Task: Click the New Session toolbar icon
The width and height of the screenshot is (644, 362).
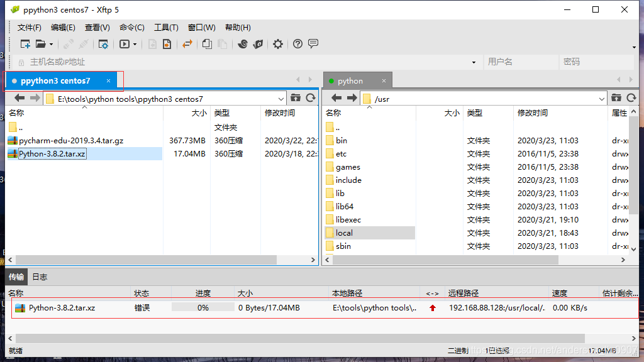Action: pyautogui.click(x=25, y=44)
